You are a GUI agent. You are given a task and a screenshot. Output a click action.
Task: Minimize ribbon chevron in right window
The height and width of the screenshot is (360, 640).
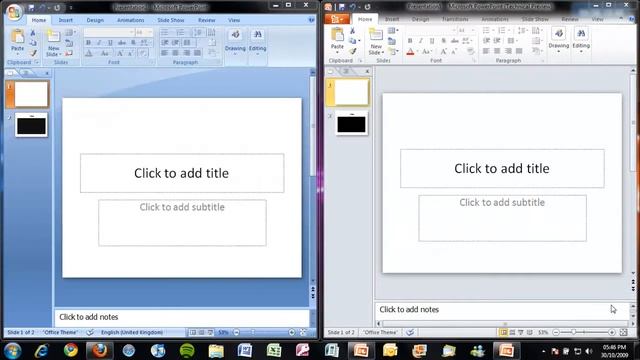[621, 19]
